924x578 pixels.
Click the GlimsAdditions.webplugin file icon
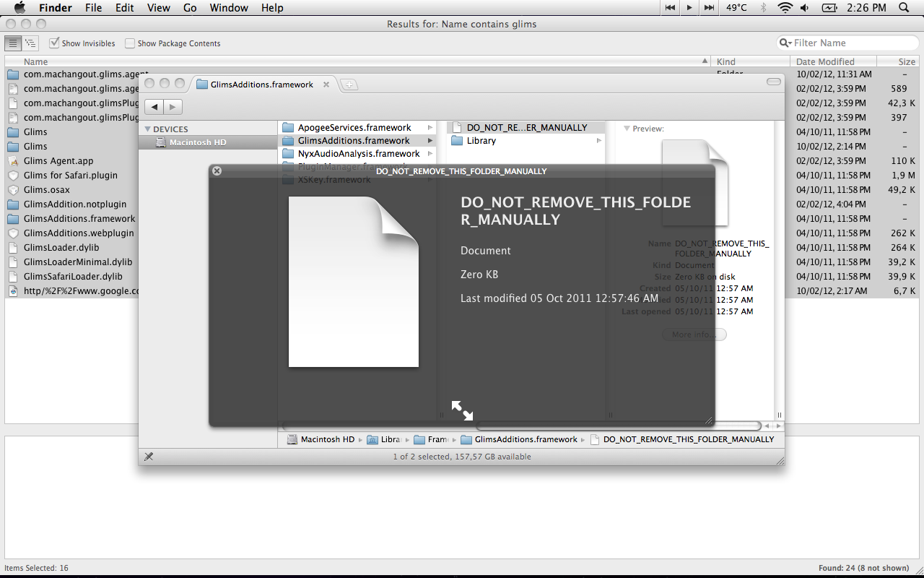(x=13, y=233)
